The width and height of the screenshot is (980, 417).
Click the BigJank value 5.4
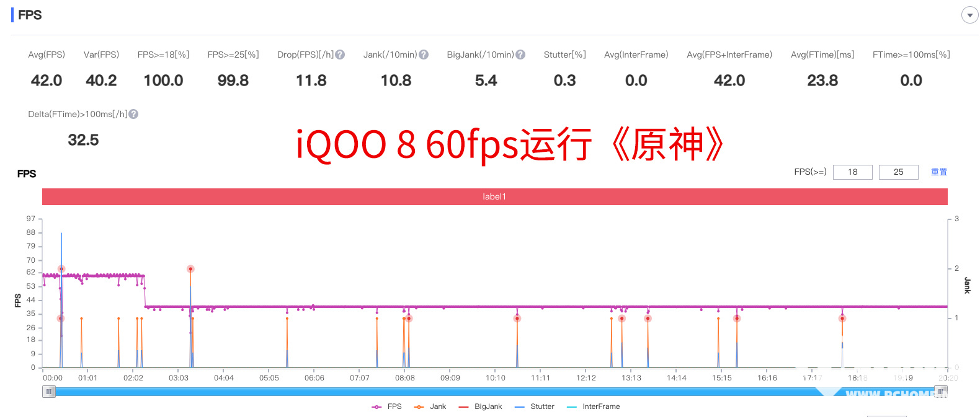(486, 81)
